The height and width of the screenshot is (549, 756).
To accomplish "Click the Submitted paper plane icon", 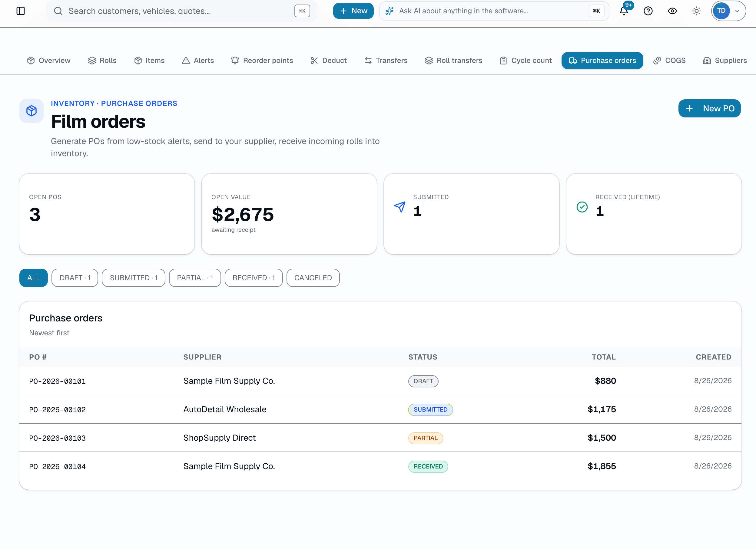I will tap(400, 207).
